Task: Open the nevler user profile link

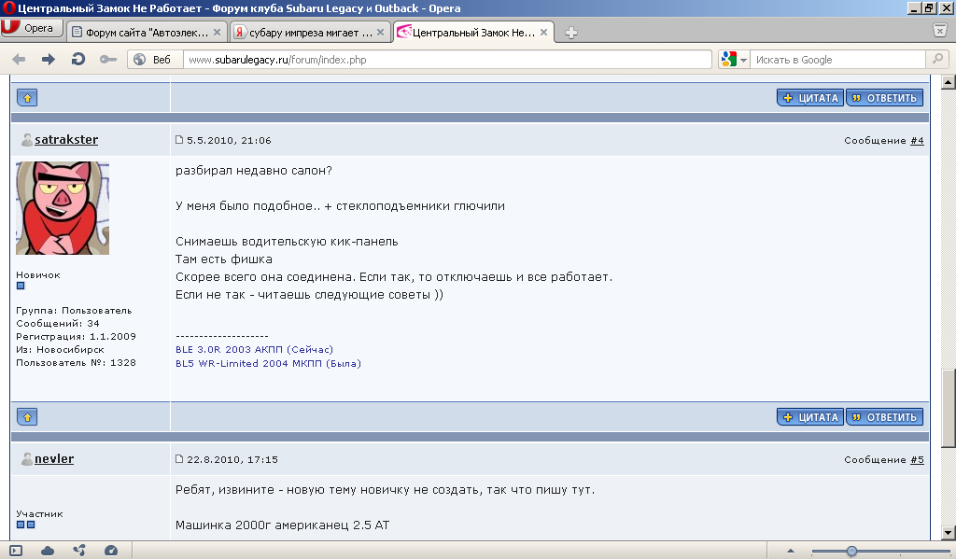Action: [x=53, y=459]
